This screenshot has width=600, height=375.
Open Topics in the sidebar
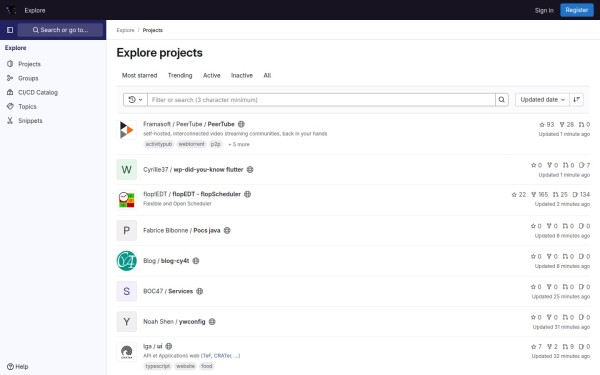pos(27,106)
